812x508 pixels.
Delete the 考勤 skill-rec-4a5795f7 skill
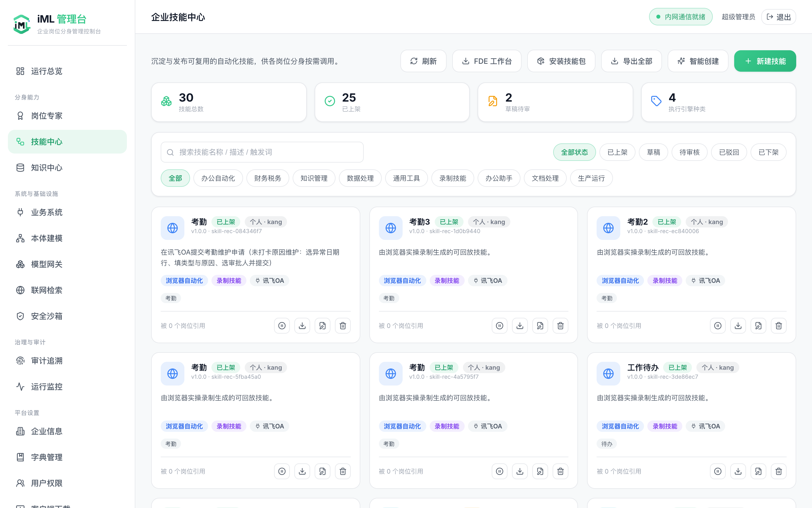tap(561, 471)
